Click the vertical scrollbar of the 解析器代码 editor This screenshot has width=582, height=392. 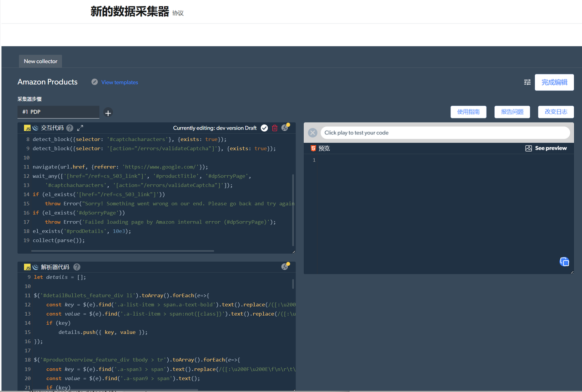coord(293,284)
